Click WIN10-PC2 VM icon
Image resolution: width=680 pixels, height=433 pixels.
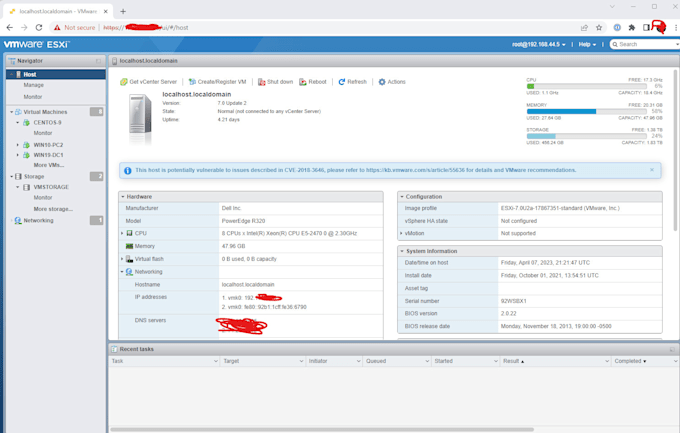click(x=26, y=145)
